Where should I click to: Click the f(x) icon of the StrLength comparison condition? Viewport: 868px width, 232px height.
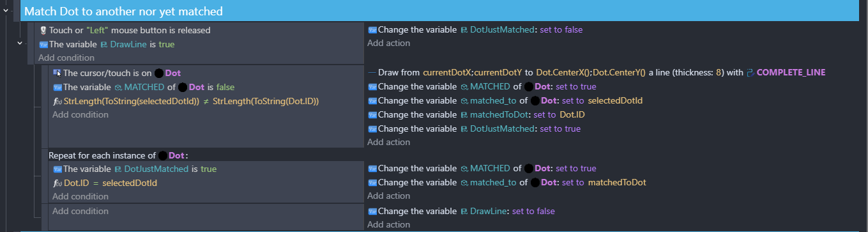tap(57, 101)
